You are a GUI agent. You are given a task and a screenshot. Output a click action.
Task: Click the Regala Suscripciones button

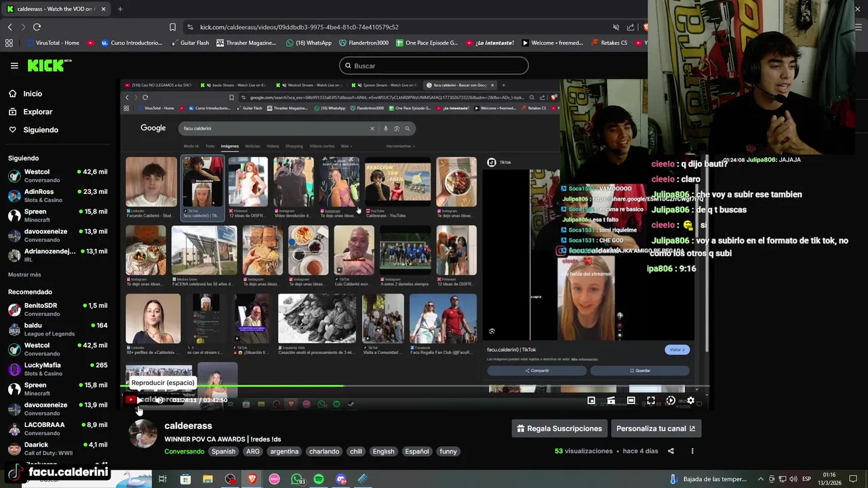559,428
